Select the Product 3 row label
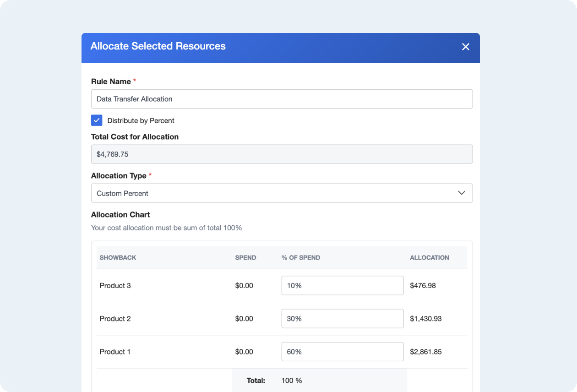This screenshot has height=392, width=577. 115,286
